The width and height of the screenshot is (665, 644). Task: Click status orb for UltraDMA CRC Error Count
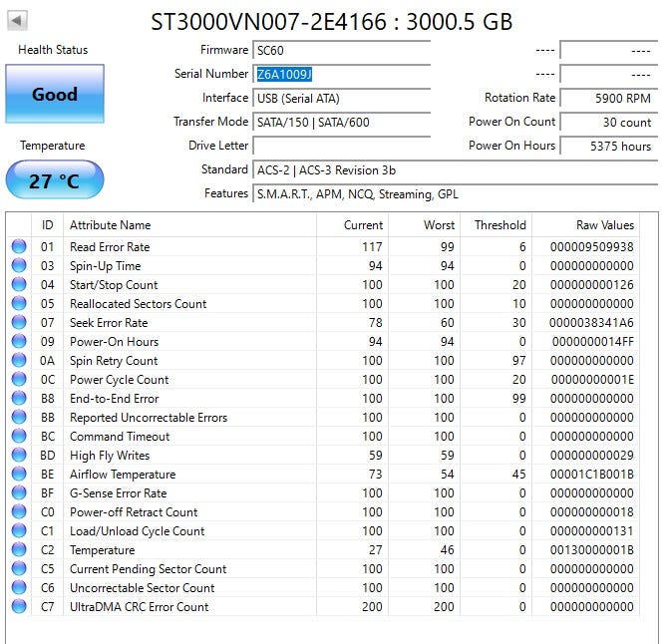point(19,606)
